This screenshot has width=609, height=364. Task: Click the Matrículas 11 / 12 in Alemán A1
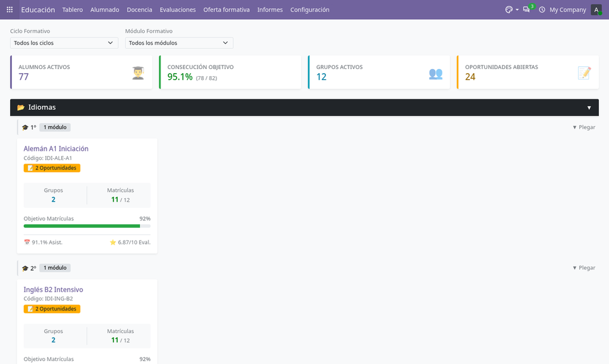[x=120, y=200]
